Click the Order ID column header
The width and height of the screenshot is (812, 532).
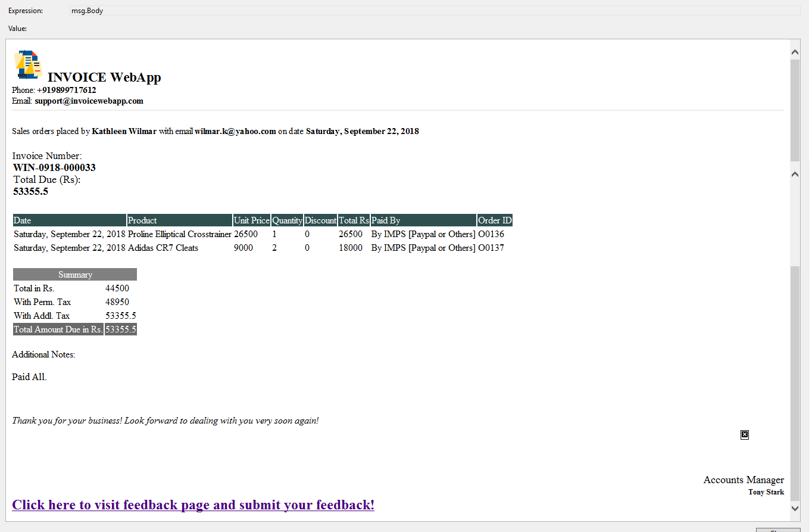point(495,220)
